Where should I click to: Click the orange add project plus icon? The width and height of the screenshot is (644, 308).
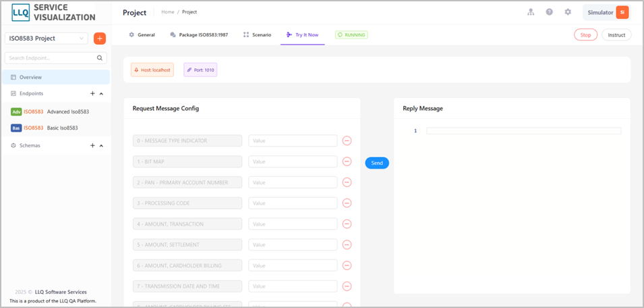(100, 38)
